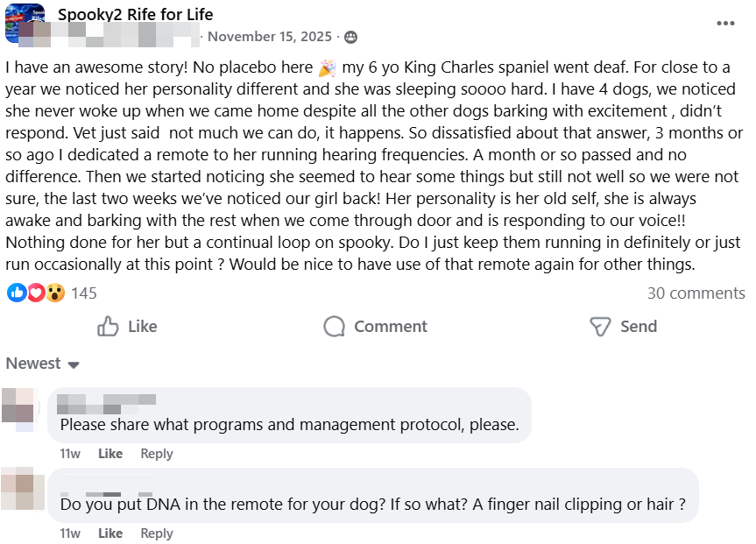756x544 pixels.
Task: Open the Spooky2 Rife for Life group page
Action: tap(135, 15)
